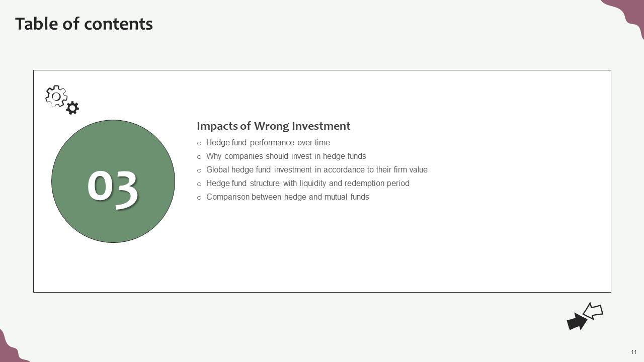The height and width of the screenshot is (362, 644).
Task: Select 'Global hedge fund investment' line
Action: click(317, 170)
